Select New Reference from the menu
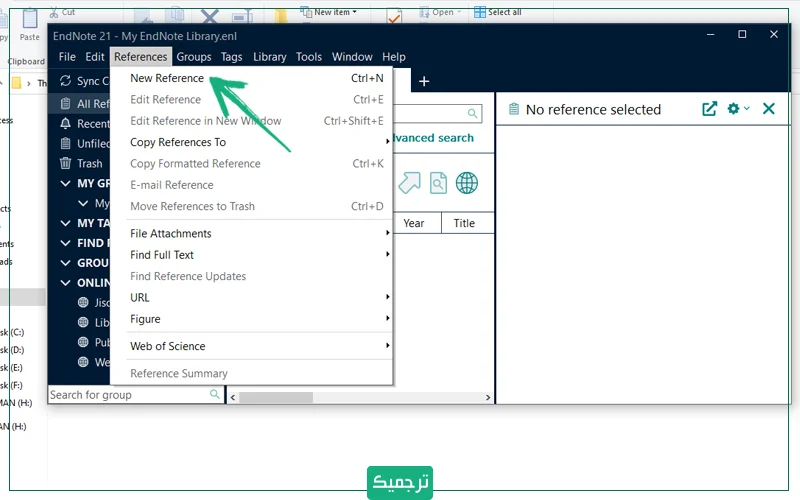The image size is (800, 500). coord(167,78)
